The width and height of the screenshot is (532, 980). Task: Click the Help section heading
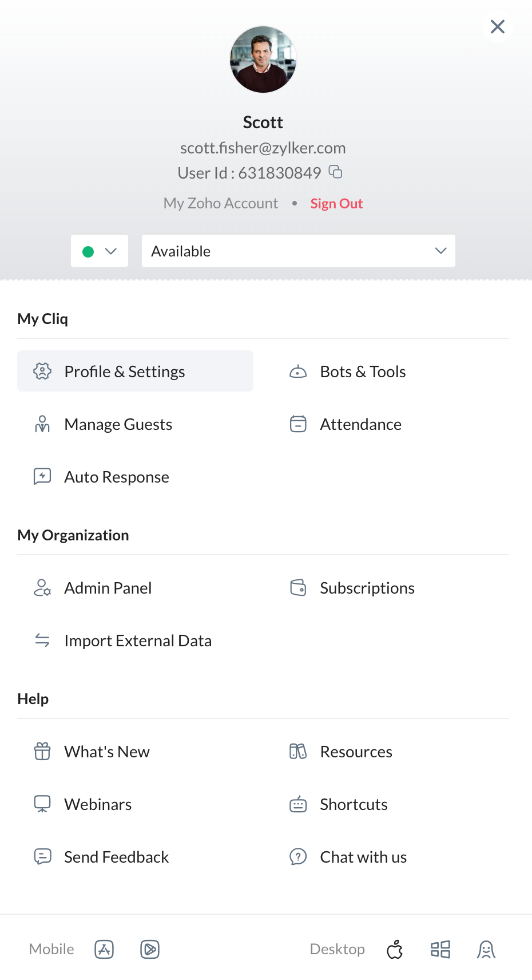pos(33,699)
